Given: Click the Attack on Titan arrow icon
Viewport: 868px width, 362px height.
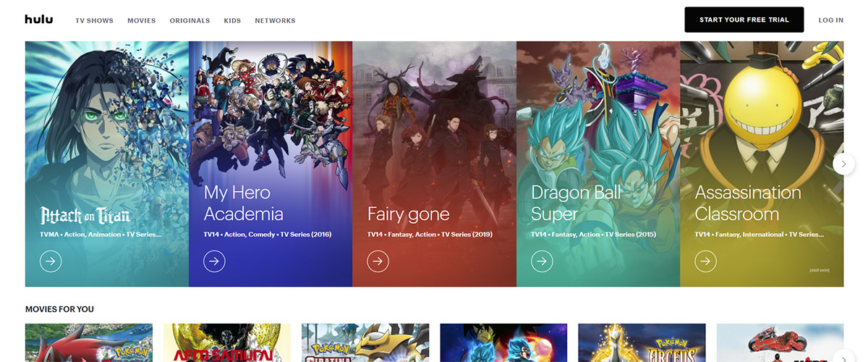Looking at the screenshot, I should (51, 261).
